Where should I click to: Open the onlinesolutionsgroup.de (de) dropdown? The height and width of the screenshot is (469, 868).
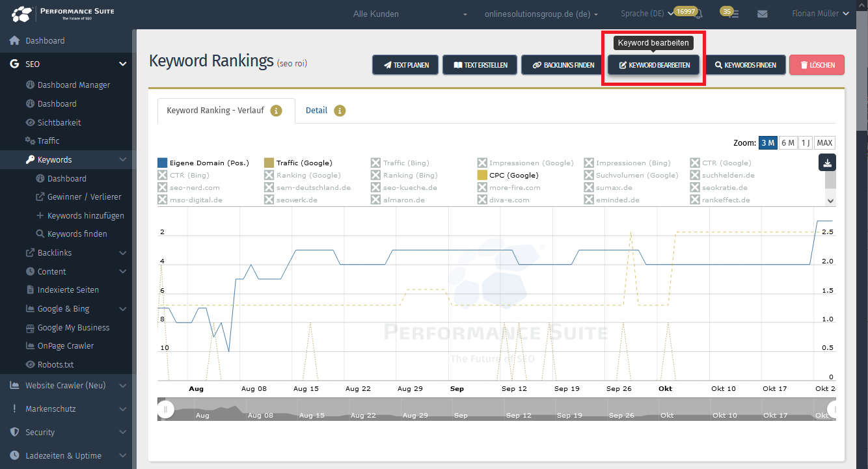pyautogui.click(x=541, y=14)
